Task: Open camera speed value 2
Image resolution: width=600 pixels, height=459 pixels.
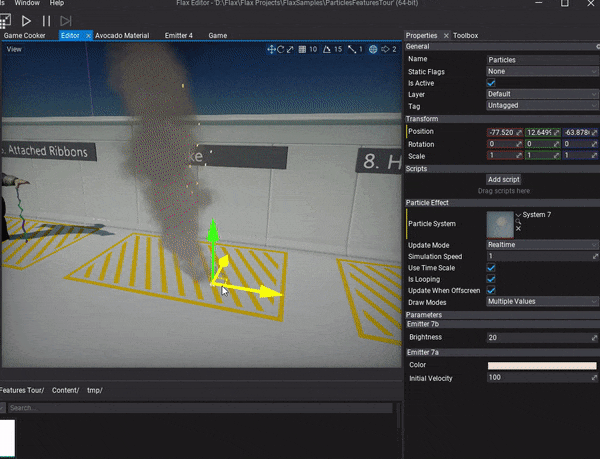Action: (x=394, y=49)
